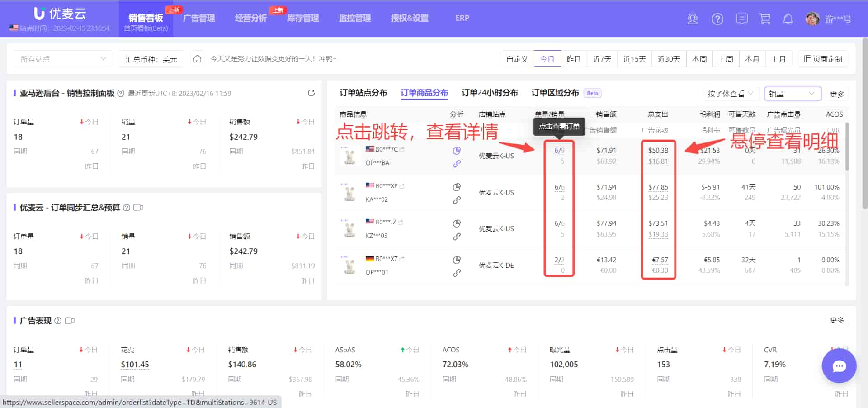The width and height of the screenshot is (868, 408).
Task: Select the 本月 date range
Action: (x=752, y=59)
